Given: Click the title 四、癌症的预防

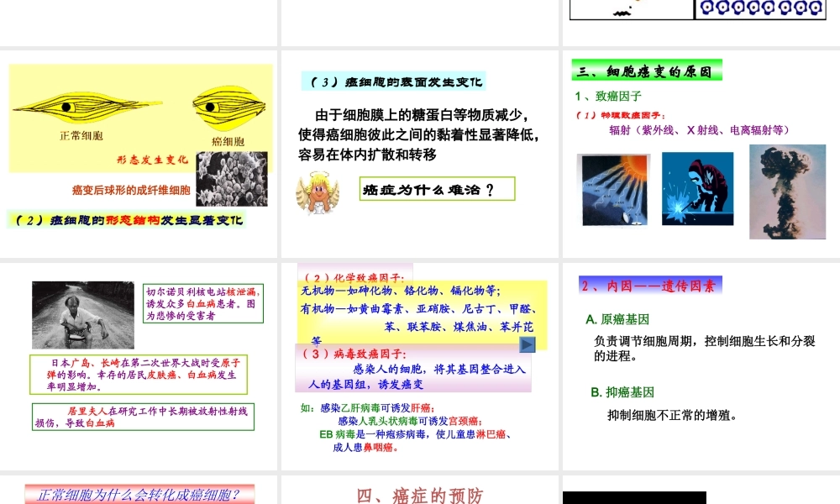Looking at the screenshot, I should pyautogui.click(x=420, y=495).
